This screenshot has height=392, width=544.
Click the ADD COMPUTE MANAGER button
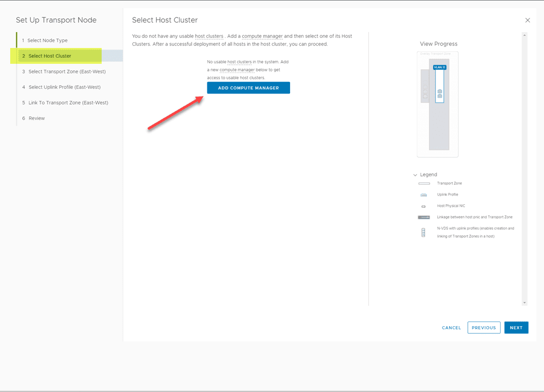point(248,87)
